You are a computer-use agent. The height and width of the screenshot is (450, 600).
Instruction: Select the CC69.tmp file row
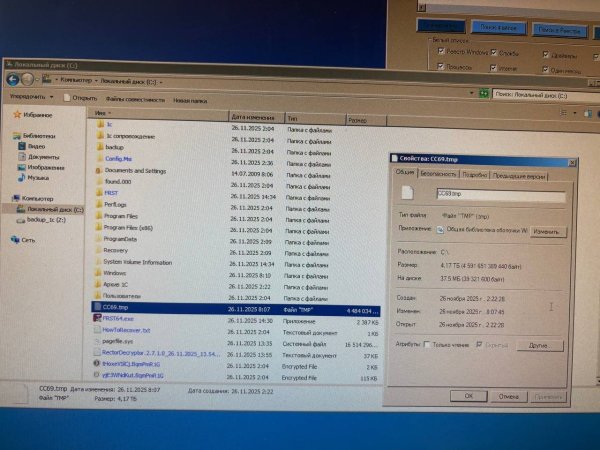pyautogui.click(x=235, y=308)
